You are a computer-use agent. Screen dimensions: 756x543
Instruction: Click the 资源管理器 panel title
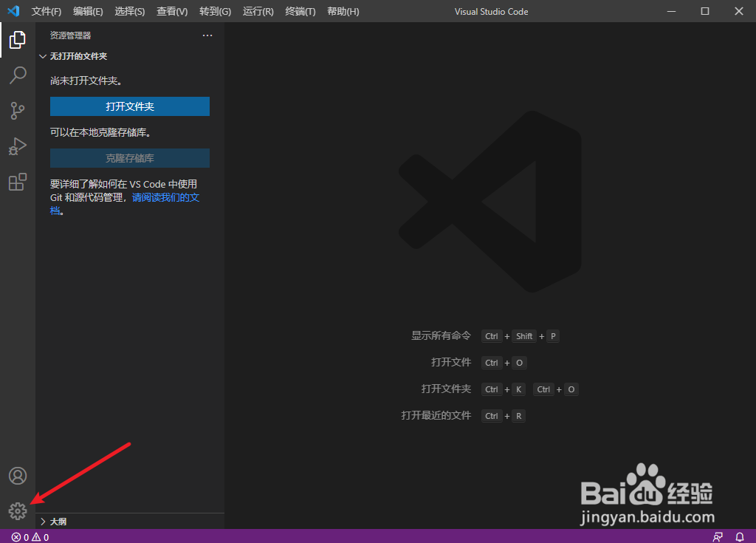point(70,35)
